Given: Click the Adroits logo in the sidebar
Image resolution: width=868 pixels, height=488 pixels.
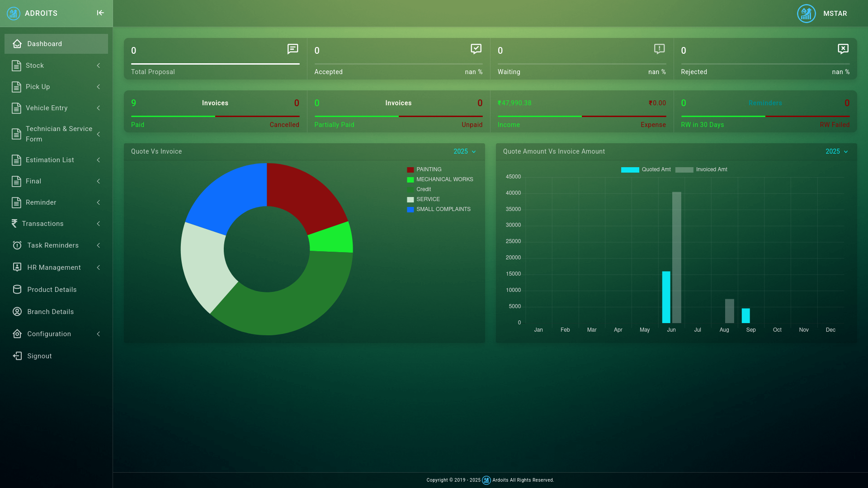Looking at the screenshot, I should [14, 14].
